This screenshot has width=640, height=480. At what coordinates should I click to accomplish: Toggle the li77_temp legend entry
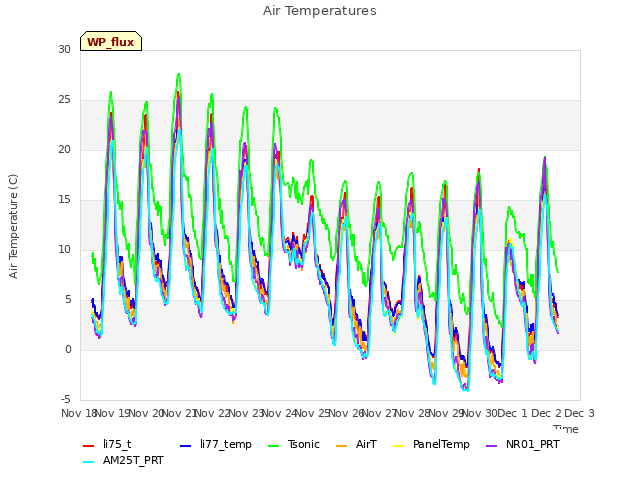[216, 444]
